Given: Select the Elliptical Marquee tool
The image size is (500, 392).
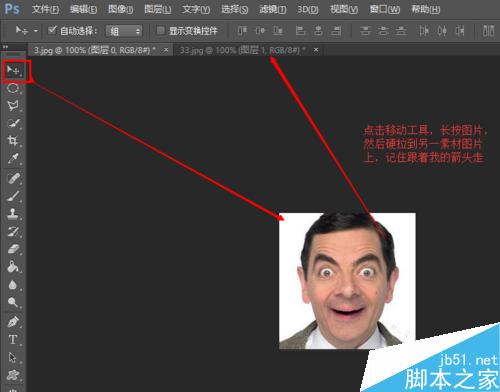Looking at the screenshot, I should point(13,88).
